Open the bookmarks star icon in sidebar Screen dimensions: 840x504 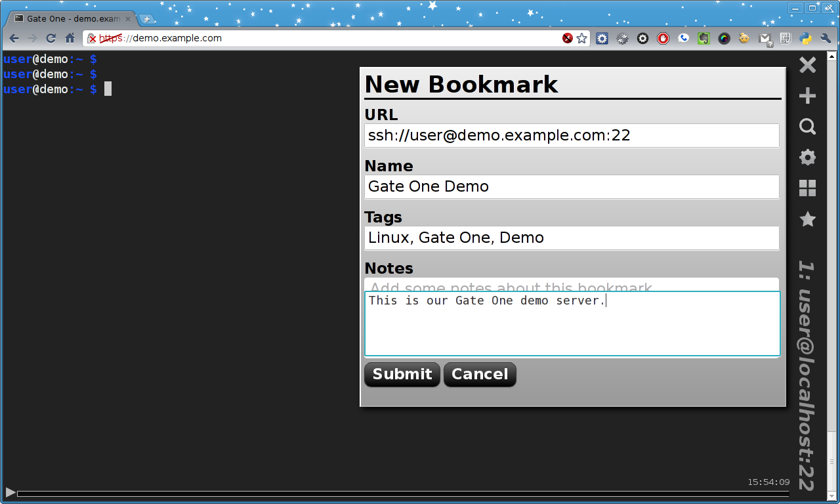point(807,219)
